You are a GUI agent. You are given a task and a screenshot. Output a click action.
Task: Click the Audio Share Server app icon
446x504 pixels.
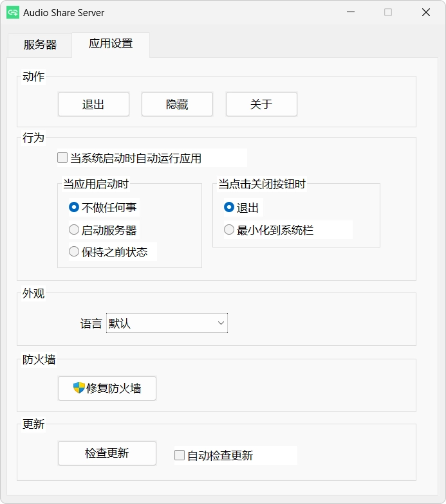13,13
